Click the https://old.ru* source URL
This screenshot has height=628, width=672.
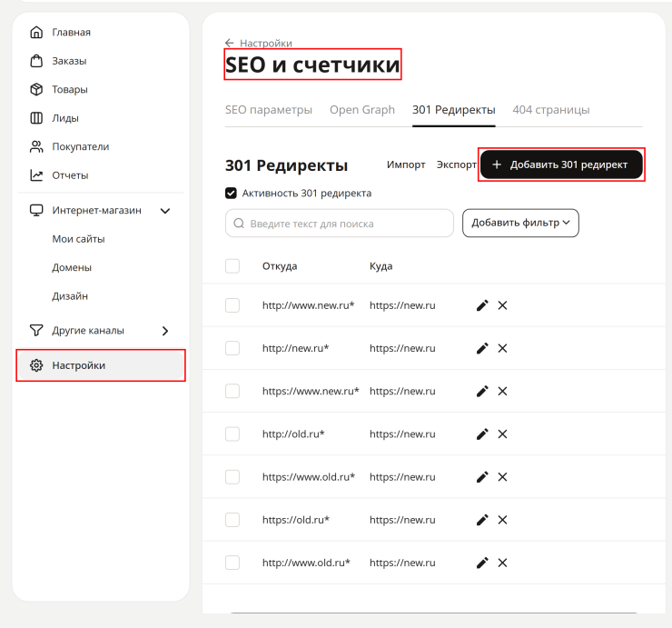[x=296, y=520]
